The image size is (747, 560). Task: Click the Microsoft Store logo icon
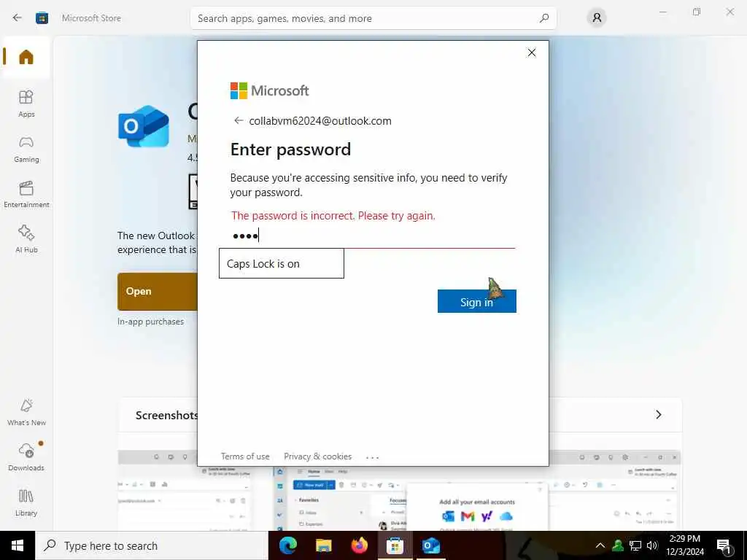(x=42, y=18)
